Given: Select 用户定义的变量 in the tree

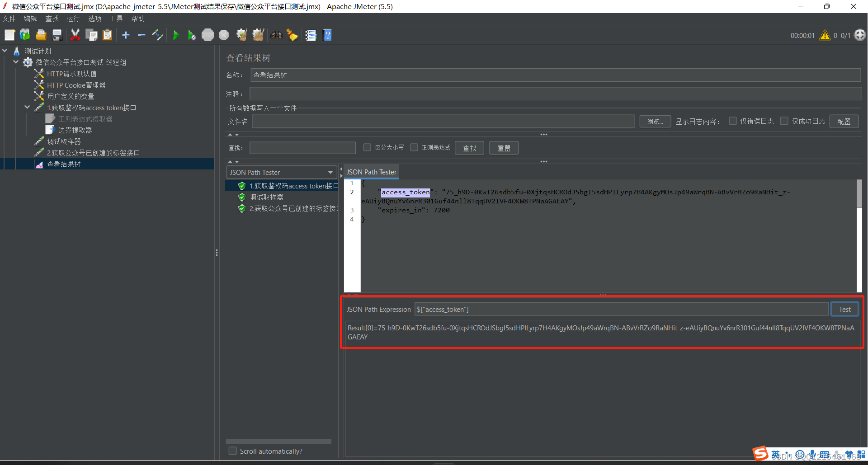Looking at the screenshot, I should (71, 96).
